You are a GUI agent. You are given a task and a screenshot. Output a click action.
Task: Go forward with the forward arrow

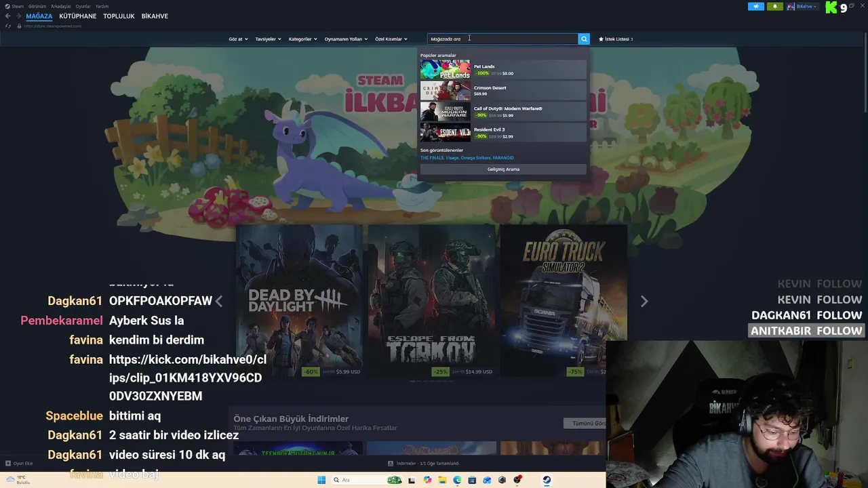pyautogui.click(x=18, y=16)
